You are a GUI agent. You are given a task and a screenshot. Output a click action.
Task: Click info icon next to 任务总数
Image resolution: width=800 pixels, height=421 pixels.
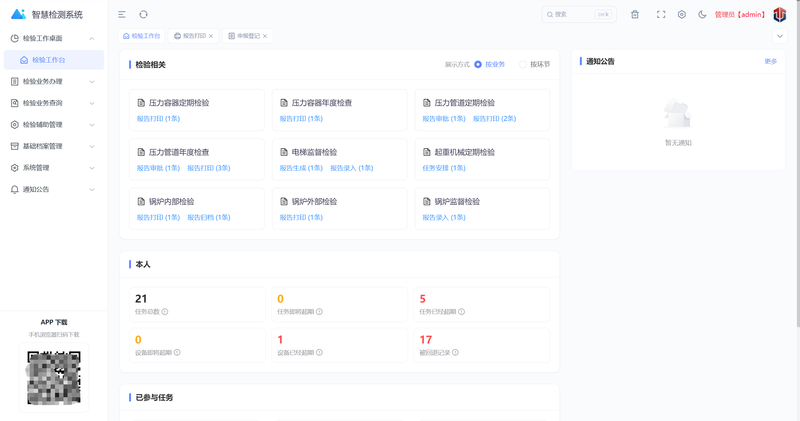coord(165,311)
